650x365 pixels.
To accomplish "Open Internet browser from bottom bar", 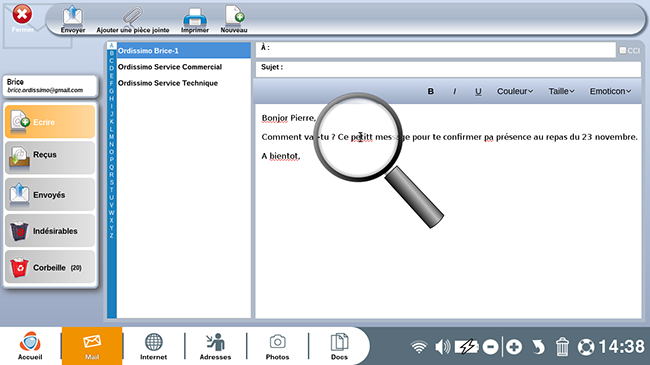I will coord(153,346).
